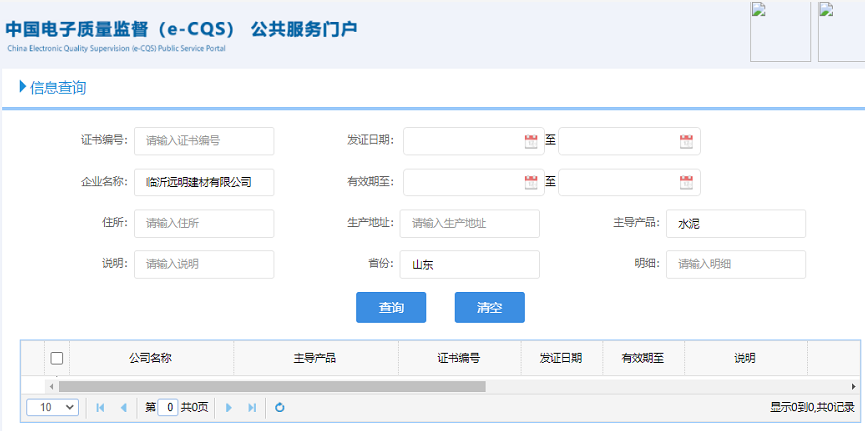Go to next page of results
865x431 pixels.
(x=229, y=408)
